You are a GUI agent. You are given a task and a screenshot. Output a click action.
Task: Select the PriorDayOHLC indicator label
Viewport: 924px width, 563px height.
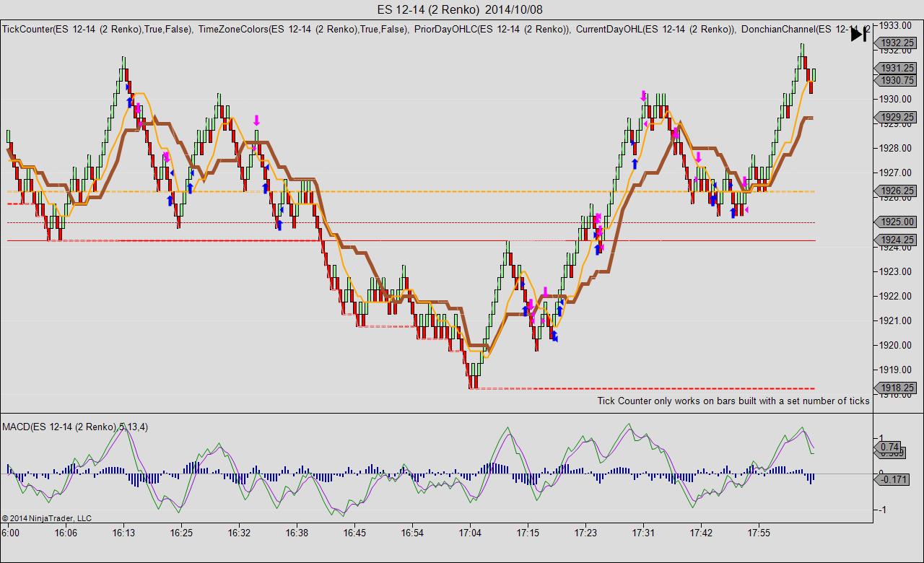(492, 30)
